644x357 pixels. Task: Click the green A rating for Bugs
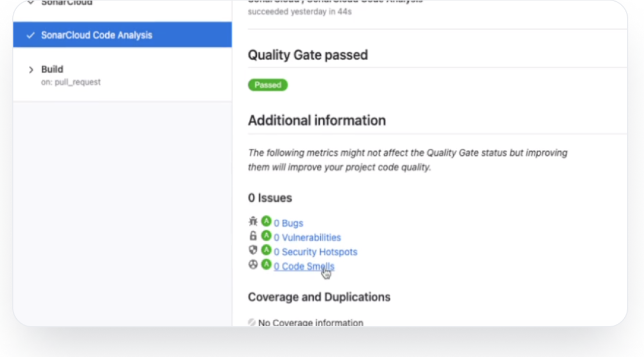[x=266, y=222]
